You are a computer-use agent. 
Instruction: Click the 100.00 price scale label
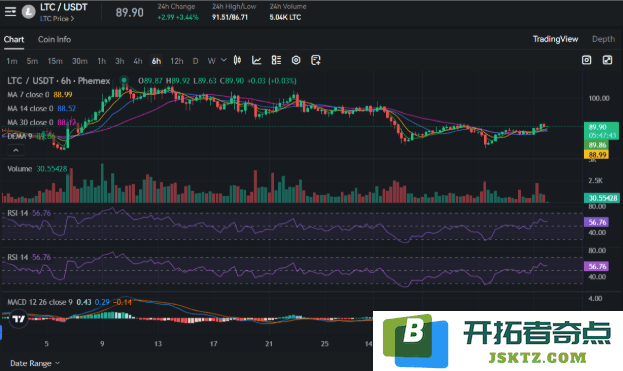[599, 98]
